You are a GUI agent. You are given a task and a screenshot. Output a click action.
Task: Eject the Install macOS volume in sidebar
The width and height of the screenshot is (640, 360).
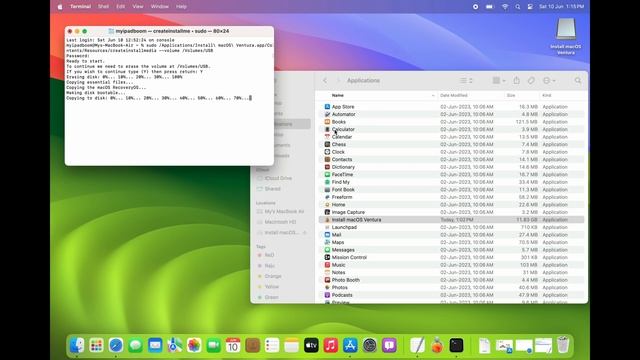click(x=304, y=233)
